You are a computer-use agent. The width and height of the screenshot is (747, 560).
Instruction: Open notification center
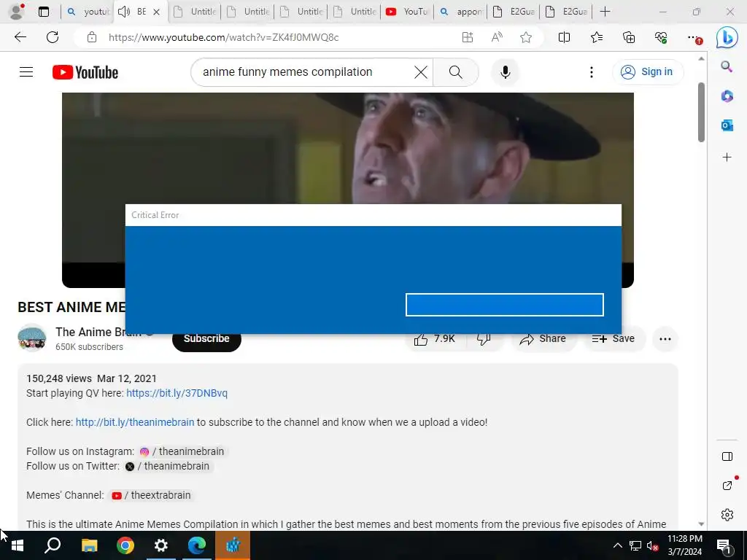pos(724,546)
